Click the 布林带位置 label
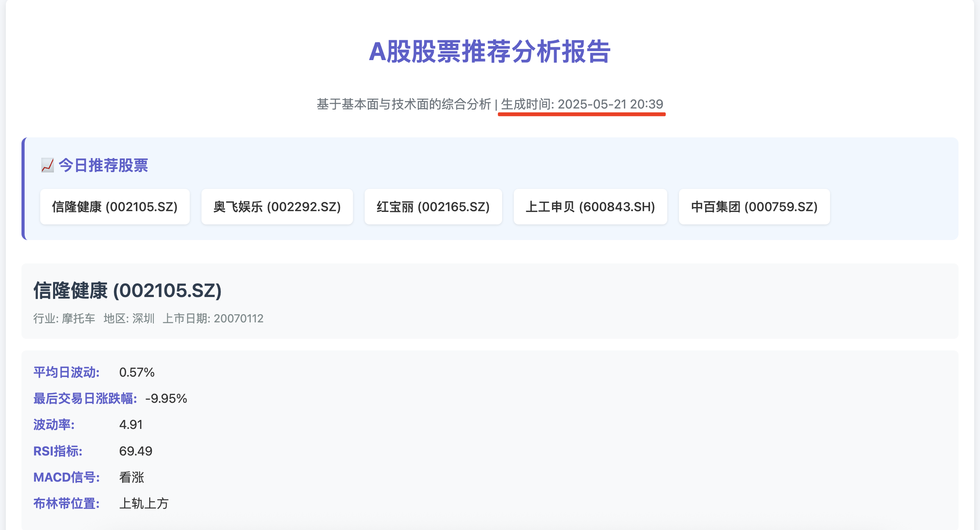This screenshot has width=980, height=530. (x=67, y=503)
